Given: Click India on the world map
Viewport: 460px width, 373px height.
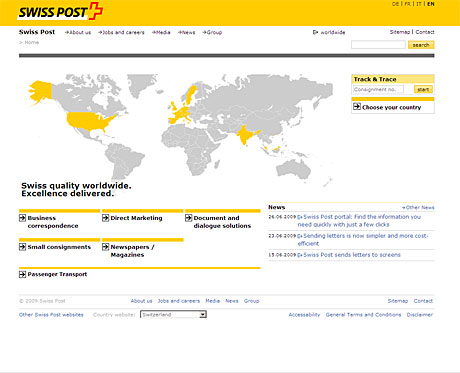Looking at the screenshot, I should (x=246, y=134).
